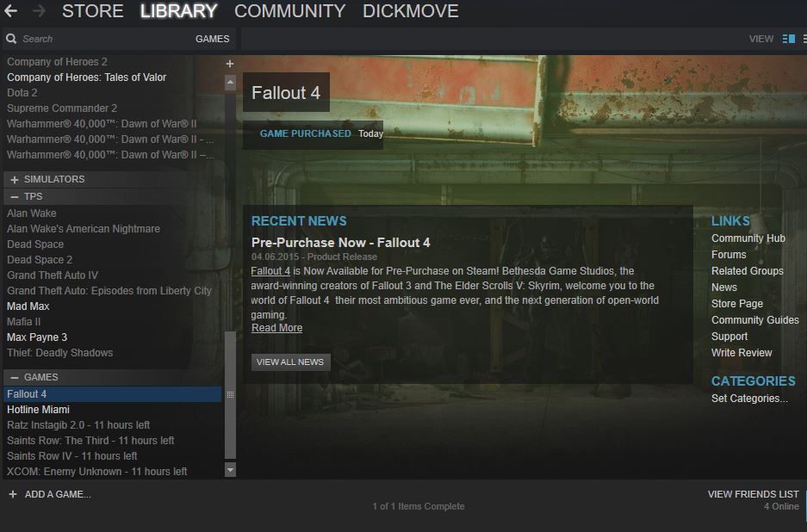Screen dimensions: 807x532
Task: Select Fallout 4 in the games list
Action: 112,394
